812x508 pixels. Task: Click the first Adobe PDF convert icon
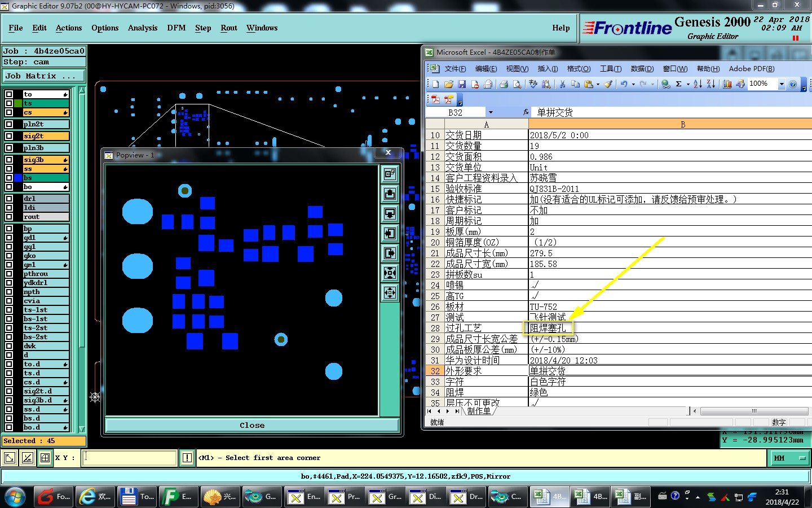point(435,99)
